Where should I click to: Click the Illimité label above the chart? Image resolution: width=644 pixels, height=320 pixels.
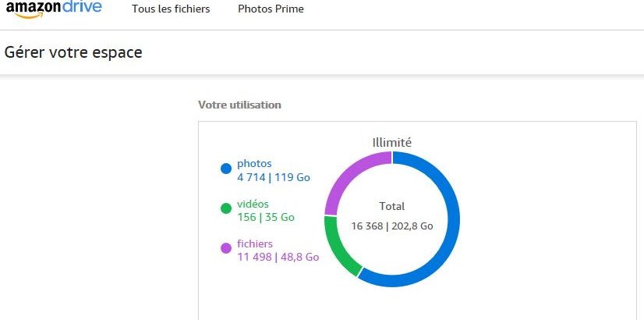(392, 143)
